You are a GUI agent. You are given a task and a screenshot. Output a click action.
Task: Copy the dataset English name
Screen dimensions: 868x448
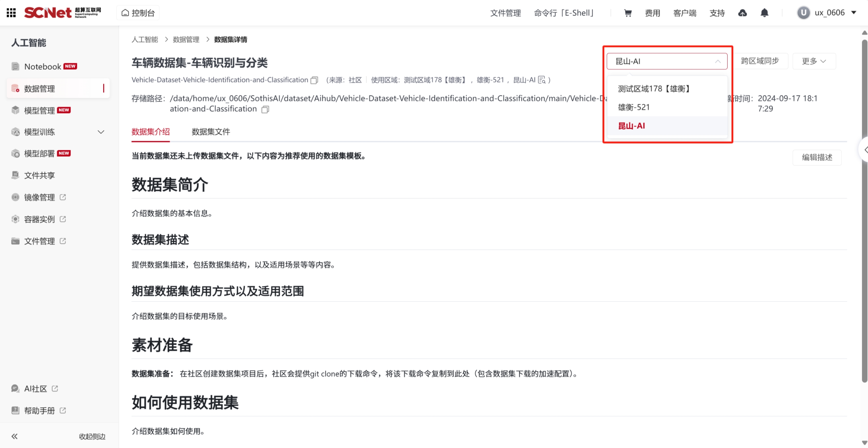(314, 80)
